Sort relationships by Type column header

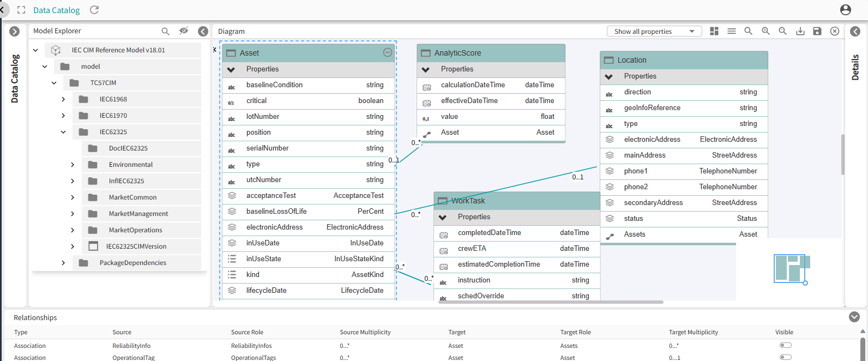click(21, 332)
